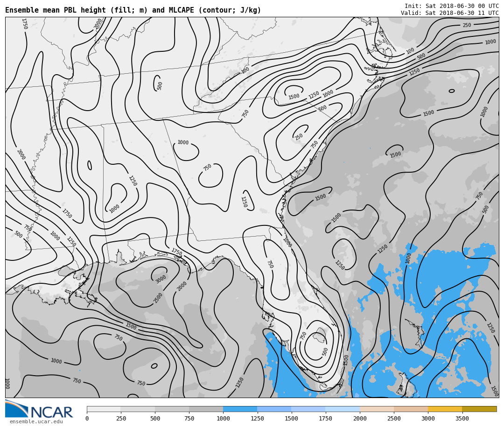Click the colorbar tick label 2500

tap(394, 418)
